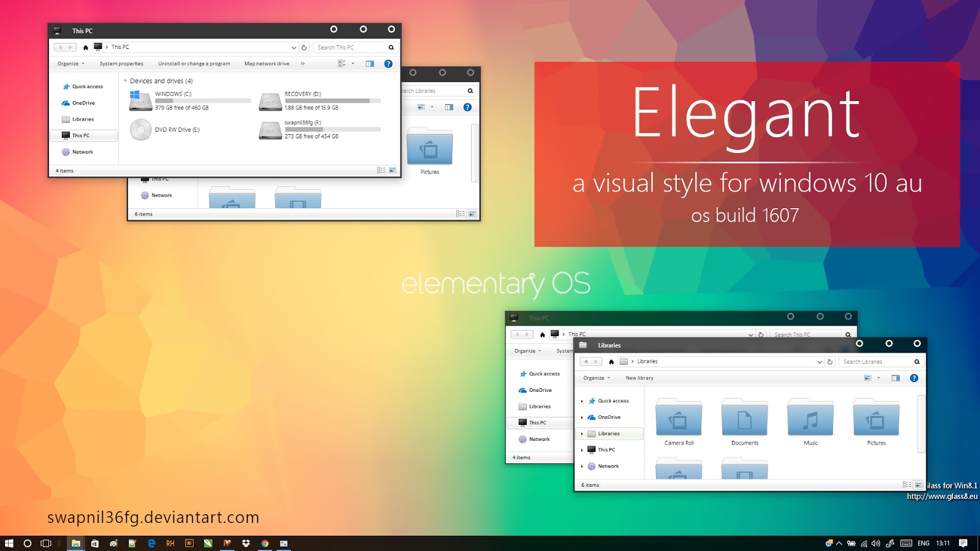Image resolution: width=980 pixels, height=551 pixels.
Task: Click New library in the Libraries toolbar
Action: pyautogui.click(x=639, y=378)
